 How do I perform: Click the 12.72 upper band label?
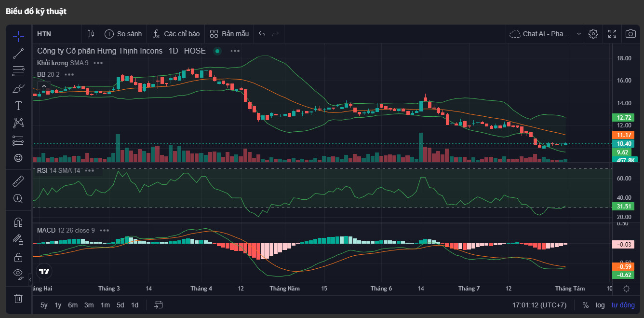point(624,117)
